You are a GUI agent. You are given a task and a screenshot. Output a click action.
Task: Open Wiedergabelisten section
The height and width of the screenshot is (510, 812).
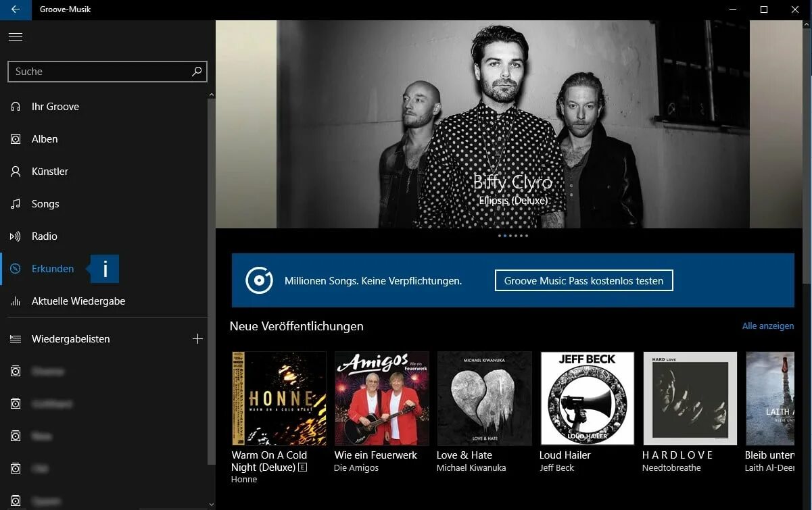70,339
